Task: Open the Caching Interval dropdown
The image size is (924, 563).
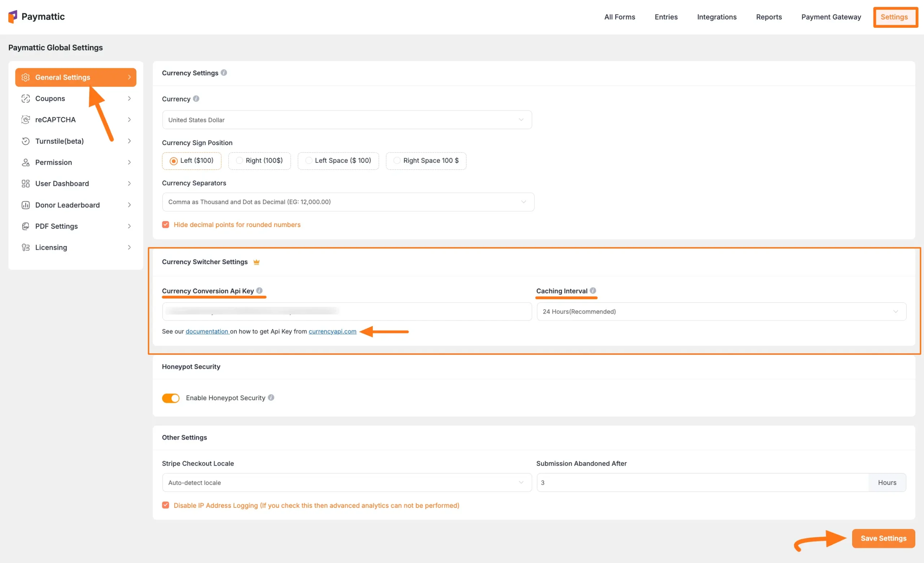Action: [719, 311]
